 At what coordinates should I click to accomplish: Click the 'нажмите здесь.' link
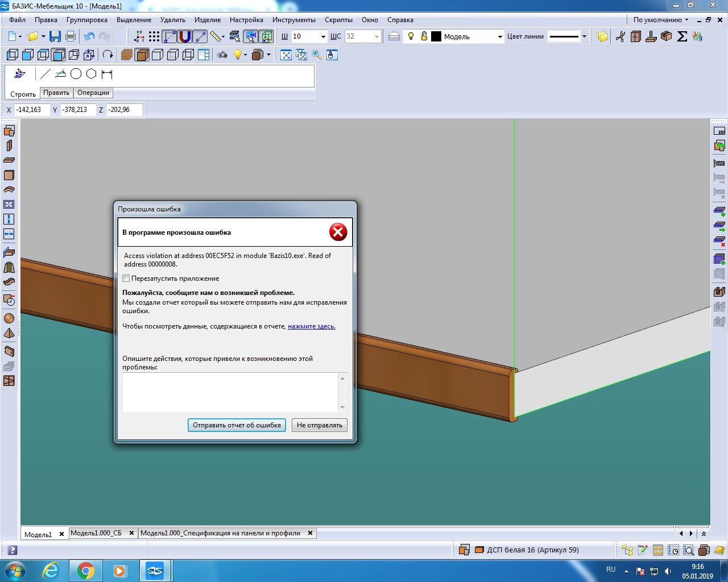(x=312, y=326)
